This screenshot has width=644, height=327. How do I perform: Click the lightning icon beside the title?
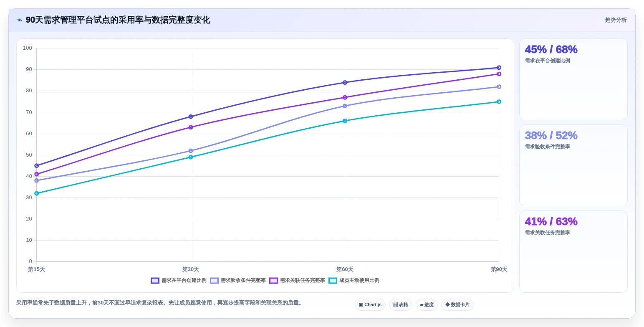click(x=20, y=20)
